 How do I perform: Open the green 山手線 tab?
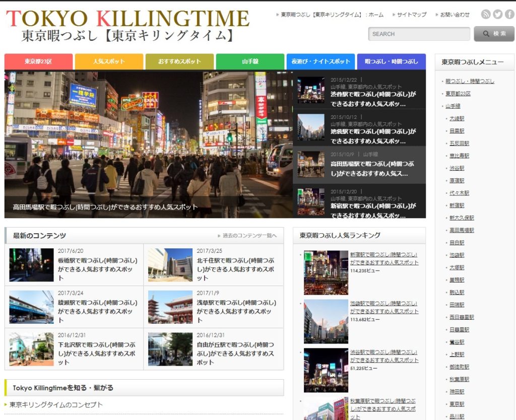(x=249, y=60)
